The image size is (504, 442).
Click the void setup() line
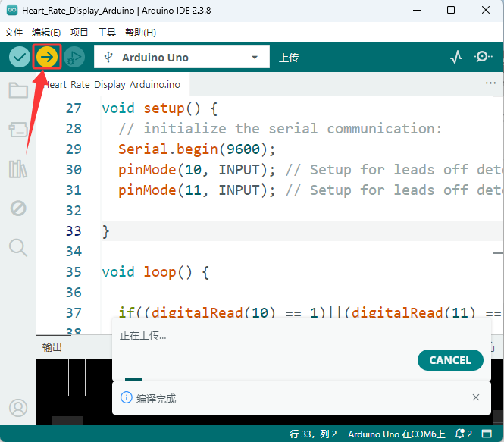click(160, 108)
